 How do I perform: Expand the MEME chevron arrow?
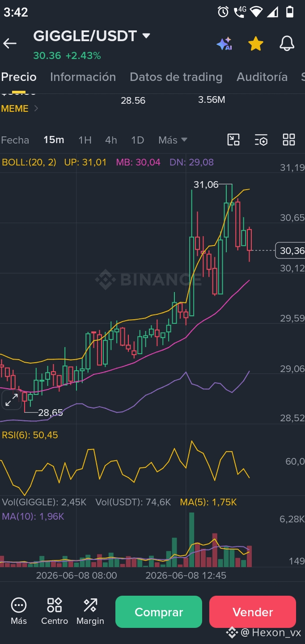tap(36, 109)
